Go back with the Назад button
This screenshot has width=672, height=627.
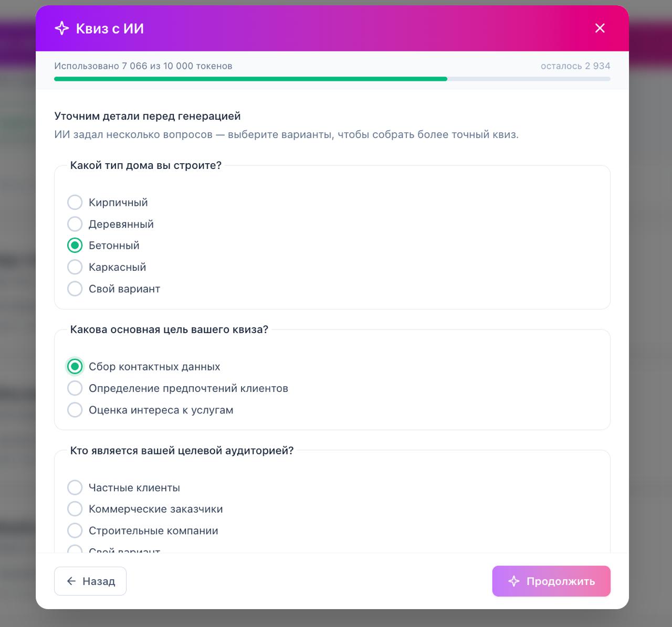tap(90, 581)
